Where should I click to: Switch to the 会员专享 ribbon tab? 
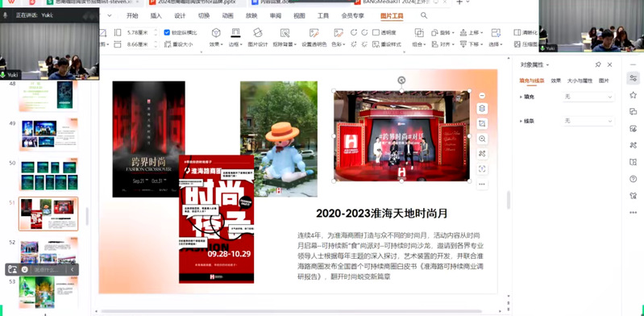pos(352,15)
